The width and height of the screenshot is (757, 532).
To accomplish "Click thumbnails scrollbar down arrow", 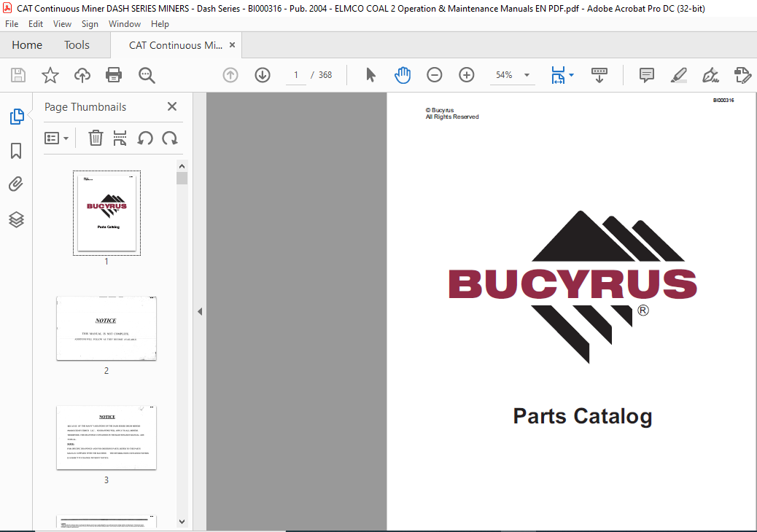I will coord(182,521).
